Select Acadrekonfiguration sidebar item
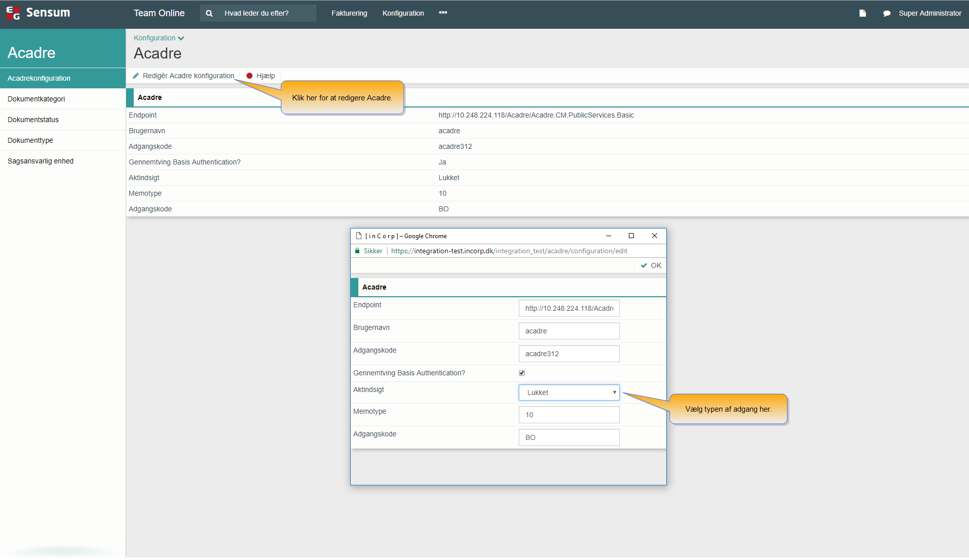Image resolution: width=969 pixels, height=560 pixels. [x=63, y=78]
